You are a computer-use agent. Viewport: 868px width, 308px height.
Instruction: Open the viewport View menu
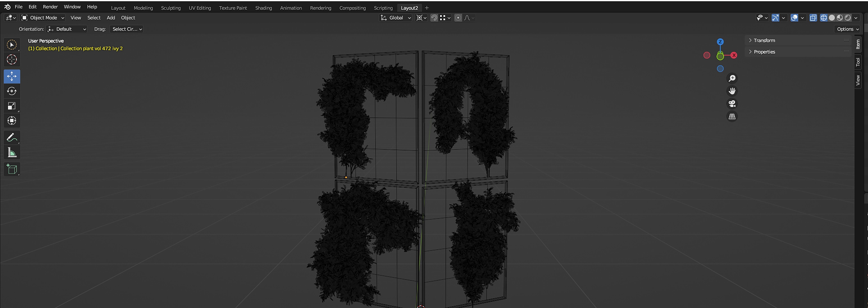[x=75, y=18]
